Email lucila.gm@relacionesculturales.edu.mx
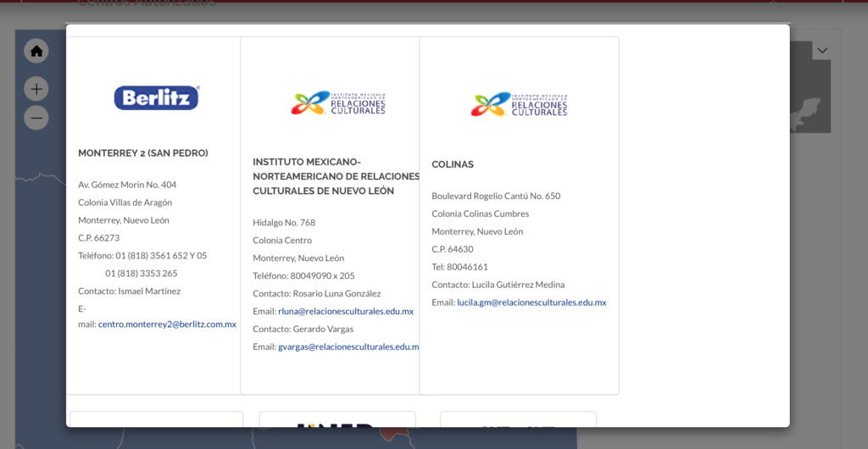The height and width of the screenshot is (449, 868). pos(531,302)
